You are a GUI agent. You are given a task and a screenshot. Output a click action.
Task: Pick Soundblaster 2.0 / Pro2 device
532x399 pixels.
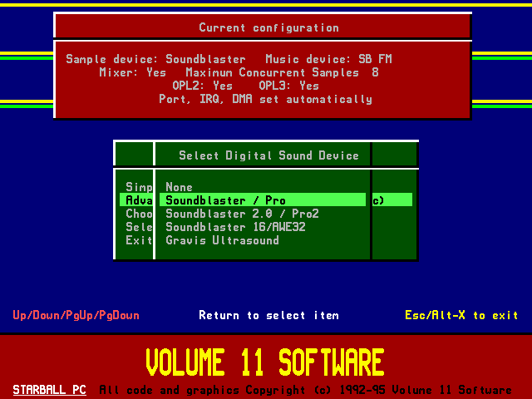point(242,214)
